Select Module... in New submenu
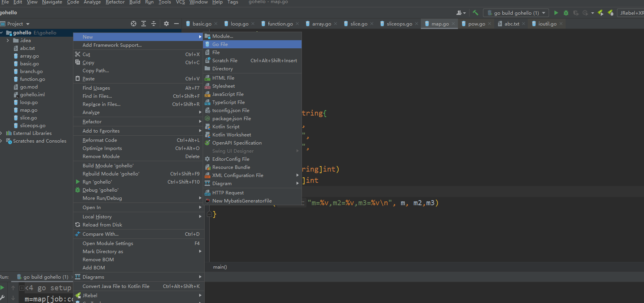This screenshot has height=303, width=644. [x=253, y=36]
